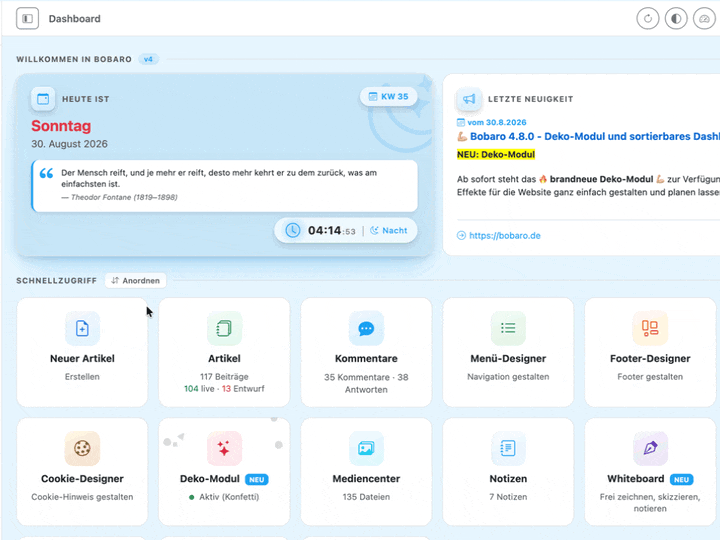This screenshot has width=720, height=540.
Task: Open the Kommentare speech bubble icon
Action: tap(366, 328)
